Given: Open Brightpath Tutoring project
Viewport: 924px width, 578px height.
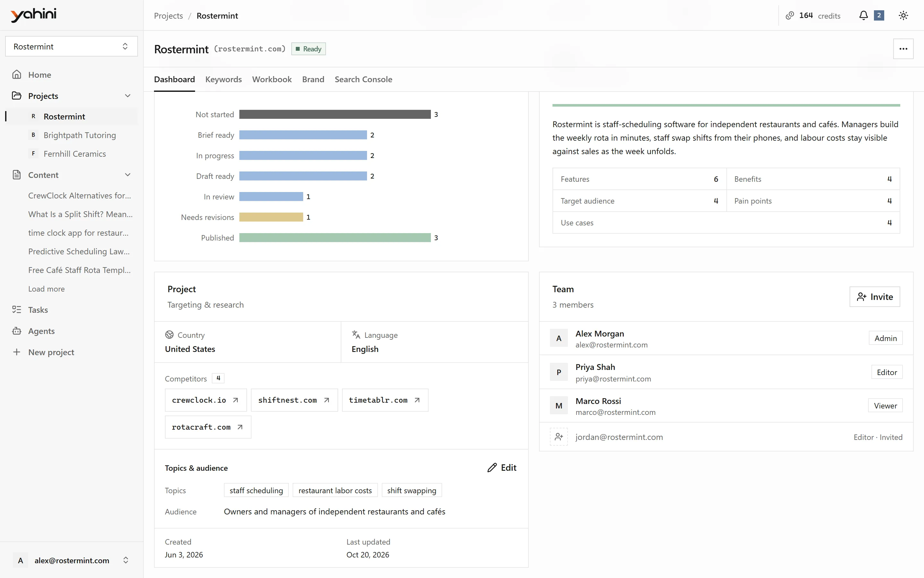Looking at the screenshot, I should coord(80,135).
